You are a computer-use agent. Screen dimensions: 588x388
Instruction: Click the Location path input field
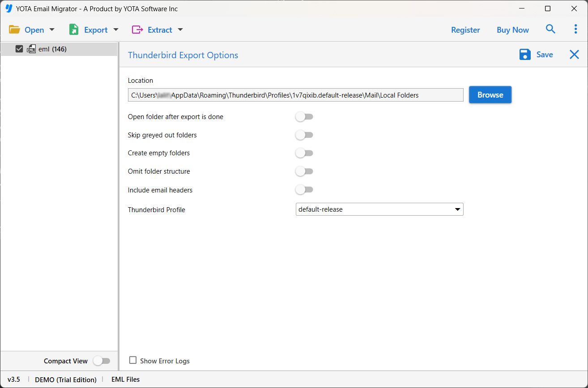tap(295, 94)
